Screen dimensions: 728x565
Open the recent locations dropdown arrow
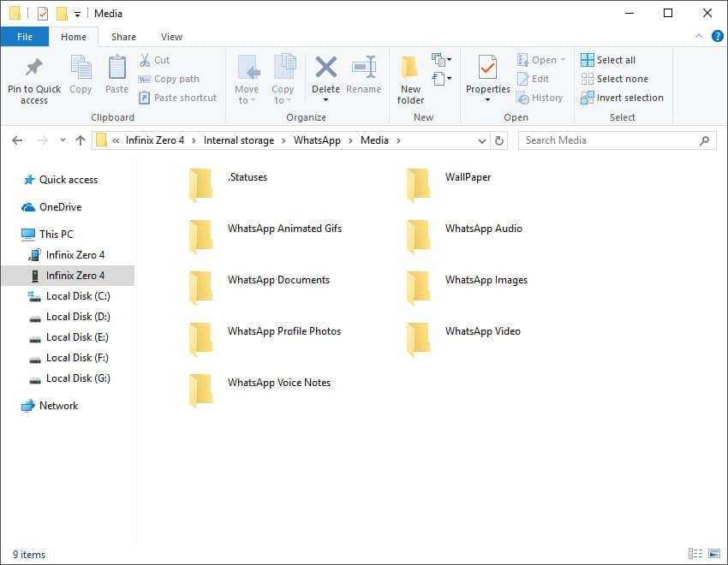coord(63,140)
